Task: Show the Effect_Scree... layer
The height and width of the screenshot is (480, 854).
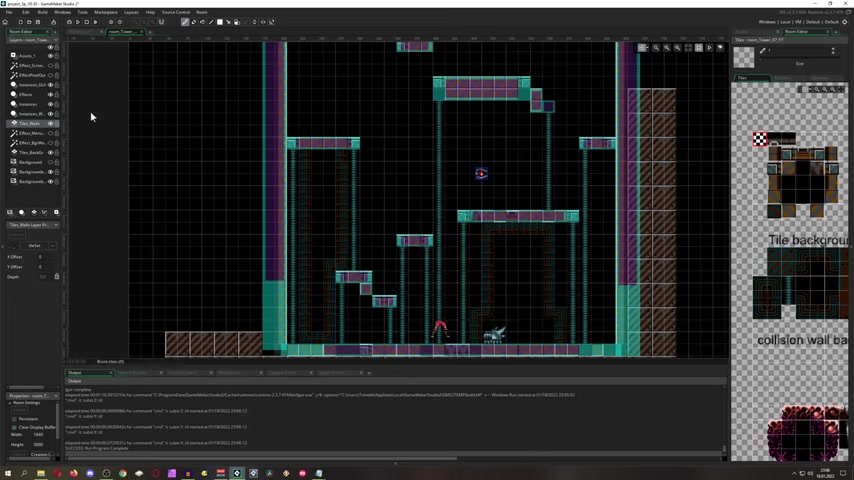Action: pyautogui.click(x=50, y=65)
